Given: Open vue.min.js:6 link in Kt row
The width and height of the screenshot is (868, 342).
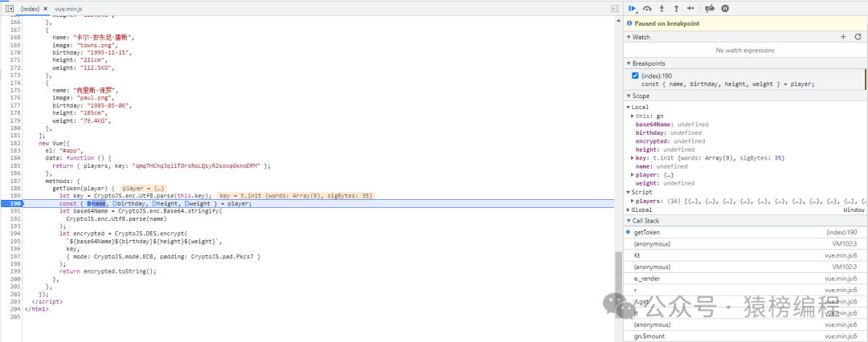Looking at the screenshot, I should [841, 255].
